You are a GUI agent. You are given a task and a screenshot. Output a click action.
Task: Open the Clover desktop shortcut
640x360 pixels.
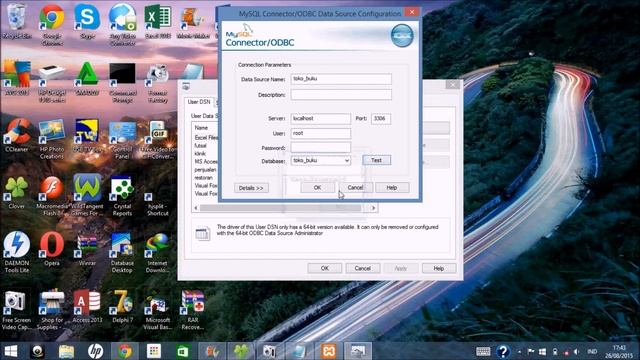pos(17,193)
